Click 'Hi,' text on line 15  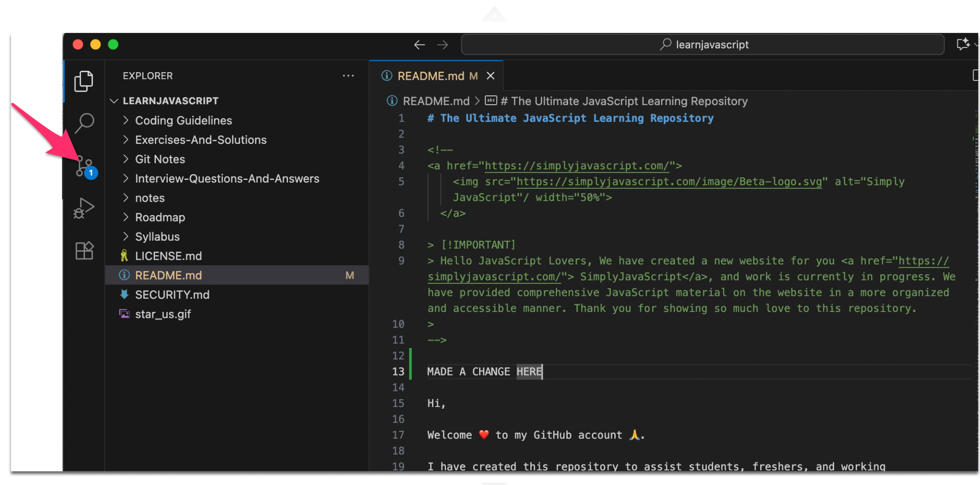tap(436, 404)
